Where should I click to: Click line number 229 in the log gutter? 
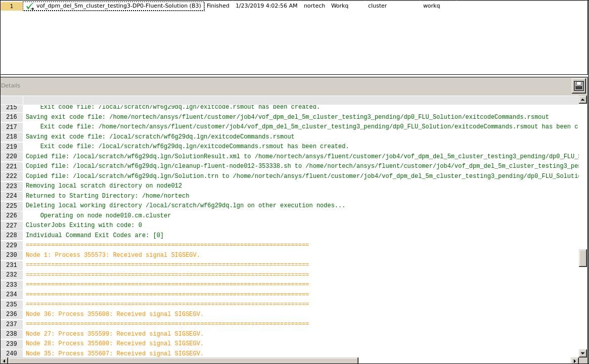[x=12, y=245]
